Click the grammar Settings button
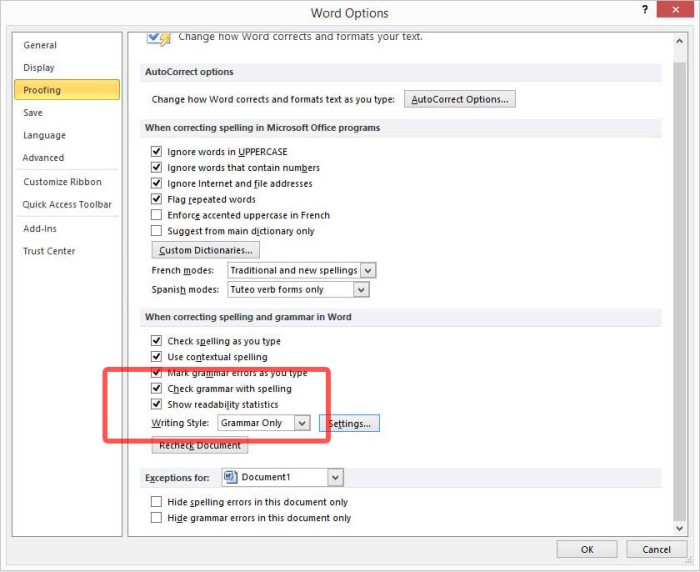The width and height of the screenshot is (700, 572). [349, 424]
